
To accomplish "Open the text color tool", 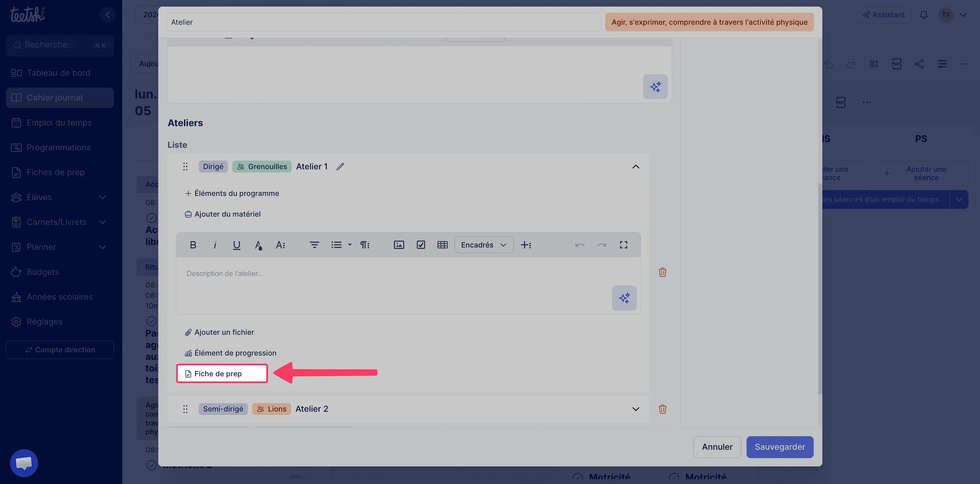I will tap(258, 245).
